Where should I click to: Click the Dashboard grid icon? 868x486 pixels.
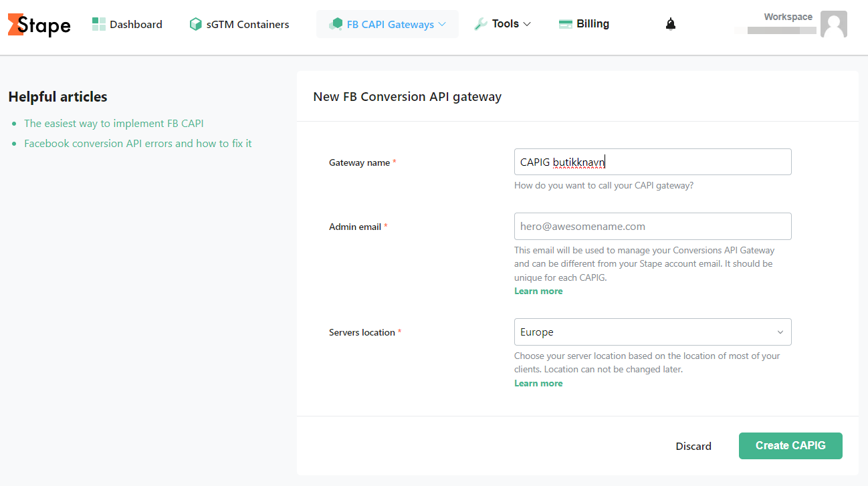[x=99, y=24]
